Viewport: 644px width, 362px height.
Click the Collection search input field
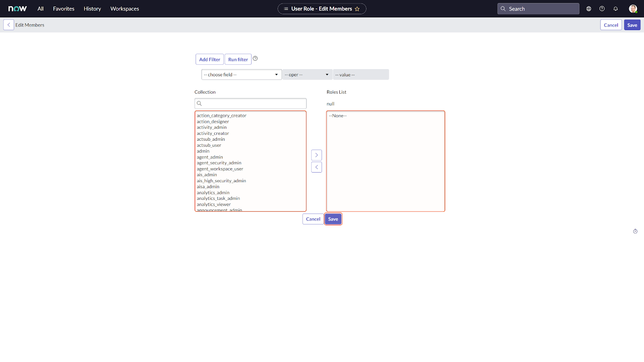click(x=254, y=103)
